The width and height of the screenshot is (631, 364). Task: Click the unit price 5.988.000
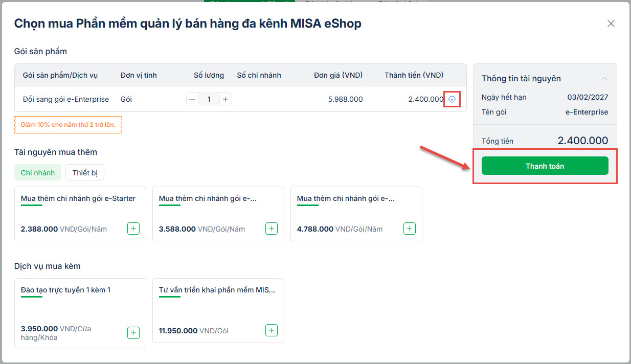click(x=345, y=99)
